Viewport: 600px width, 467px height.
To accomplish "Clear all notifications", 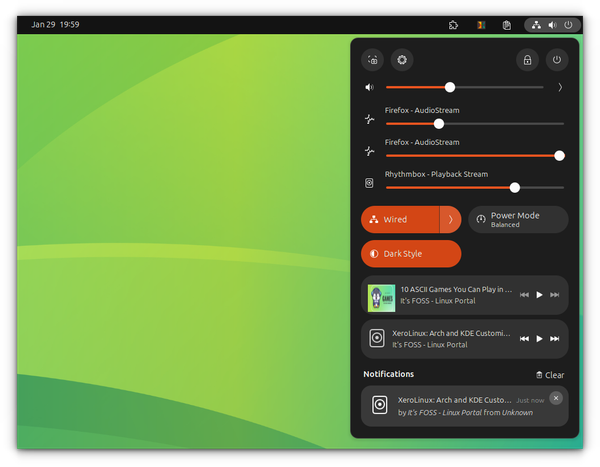I will click(x=550, y=375).
